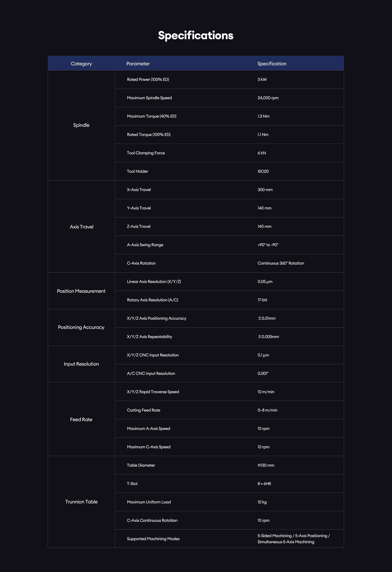Select the Maximum Spindle Speed parameter
392x572 pixels.
coord(149,98)
